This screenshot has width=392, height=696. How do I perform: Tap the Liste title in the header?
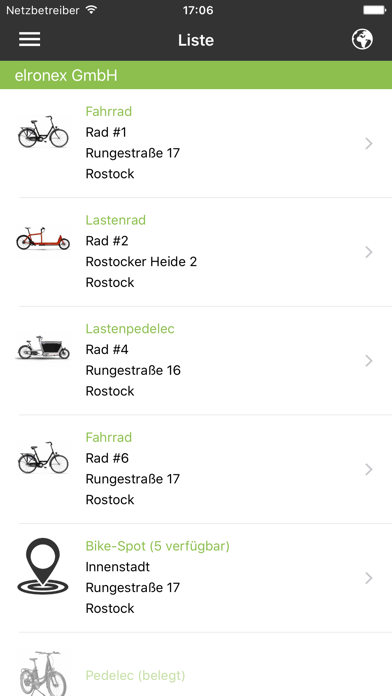tap(196, 40)
